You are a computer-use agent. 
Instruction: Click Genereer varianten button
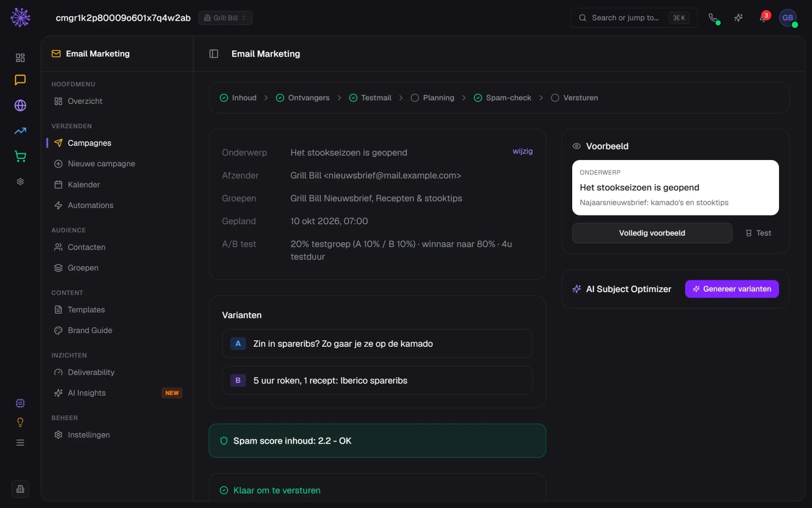coord(732,289)
